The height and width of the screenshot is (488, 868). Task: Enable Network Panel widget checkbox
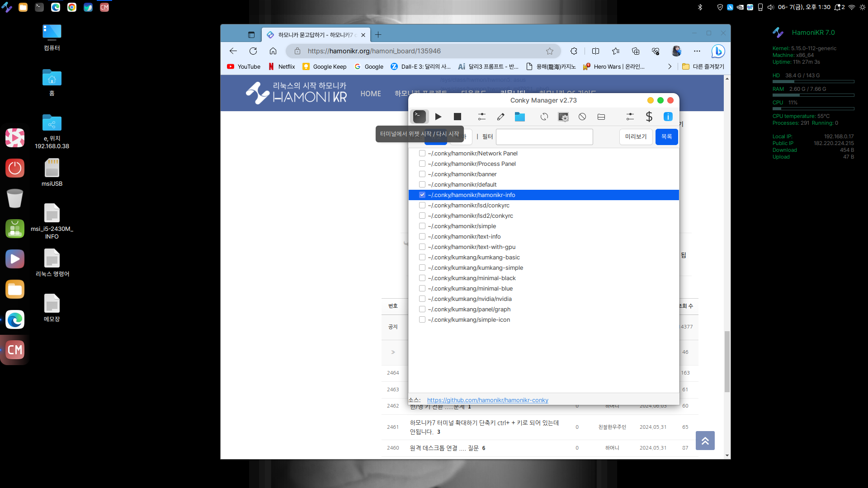[422, 153]
